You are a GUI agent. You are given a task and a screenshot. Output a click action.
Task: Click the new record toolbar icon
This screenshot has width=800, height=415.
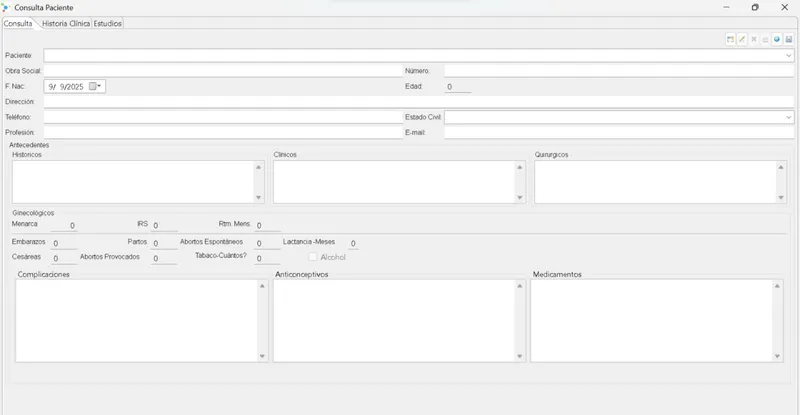pyautogui.click(x=731, y=39)
